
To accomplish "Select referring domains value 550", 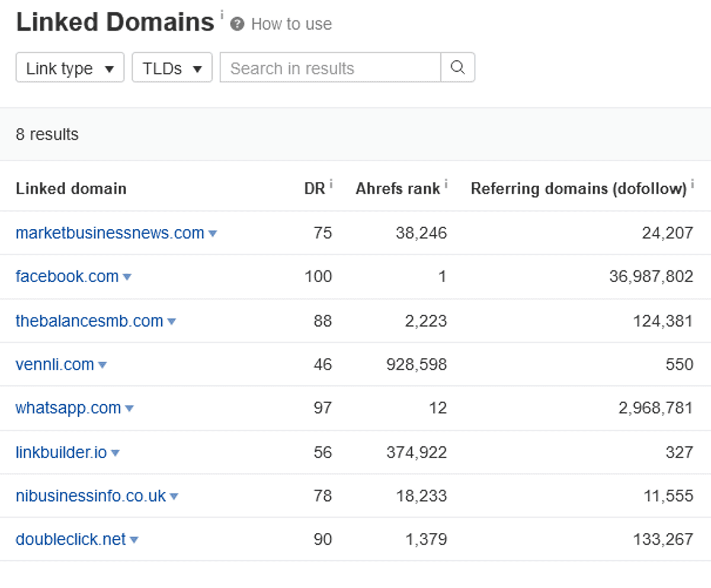I will point(680,364).
